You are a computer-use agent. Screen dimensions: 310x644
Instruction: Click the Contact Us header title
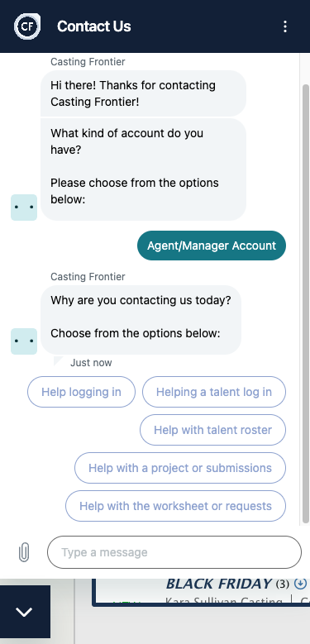[94, 26]
